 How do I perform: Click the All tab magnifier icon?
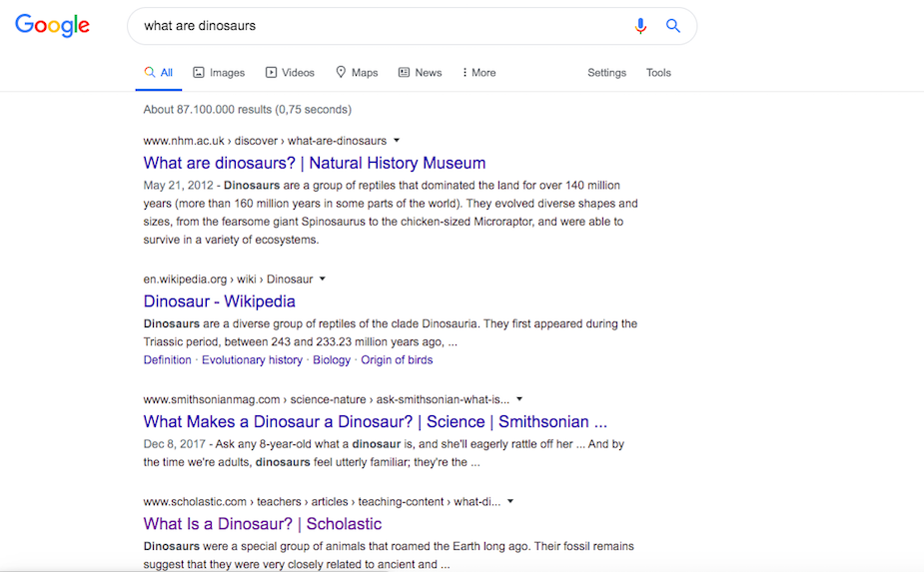coord(150,72)
